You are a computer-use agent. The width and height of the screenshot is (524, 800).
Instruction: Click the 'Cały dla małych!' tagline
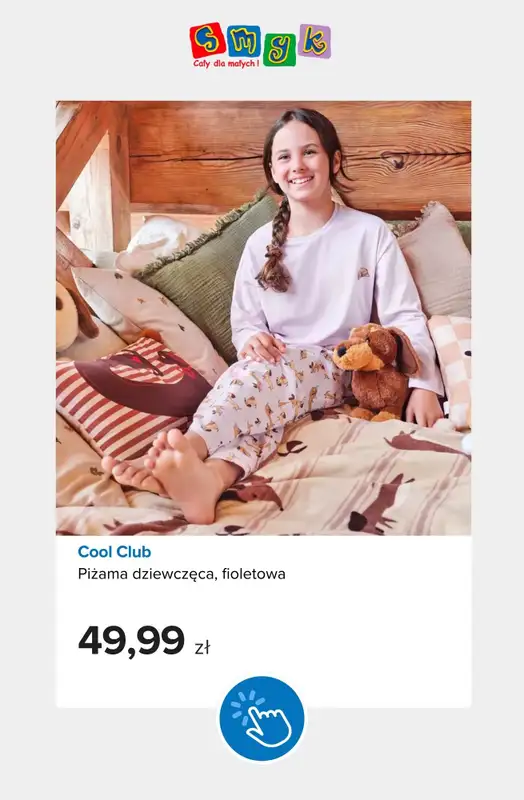coord(226,63)
